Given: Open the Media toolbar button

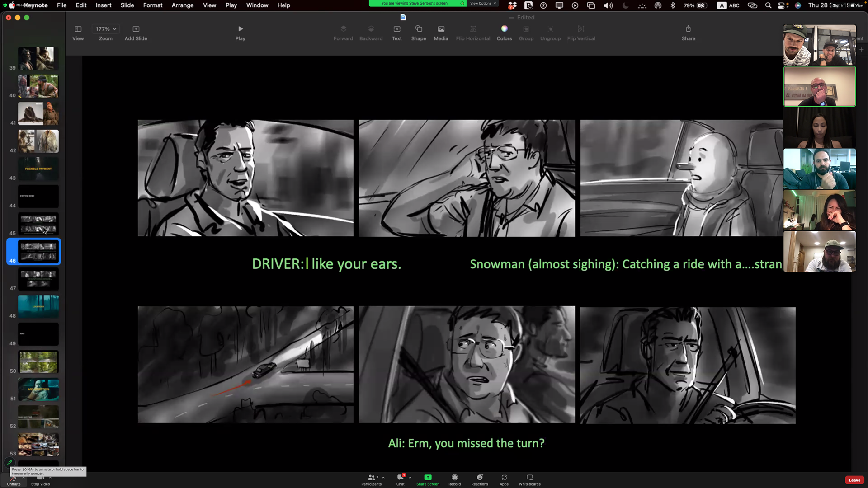Looking at the screenshot, I should pos(441,29).
